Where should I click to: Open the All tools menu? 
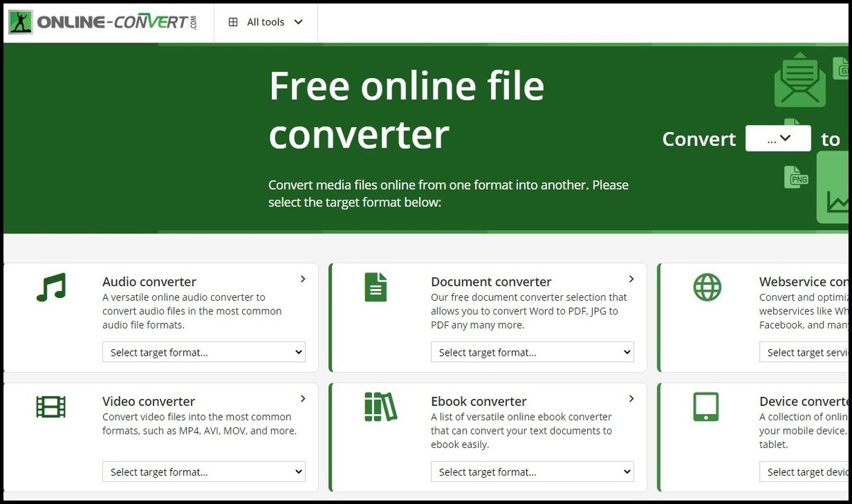266,22
